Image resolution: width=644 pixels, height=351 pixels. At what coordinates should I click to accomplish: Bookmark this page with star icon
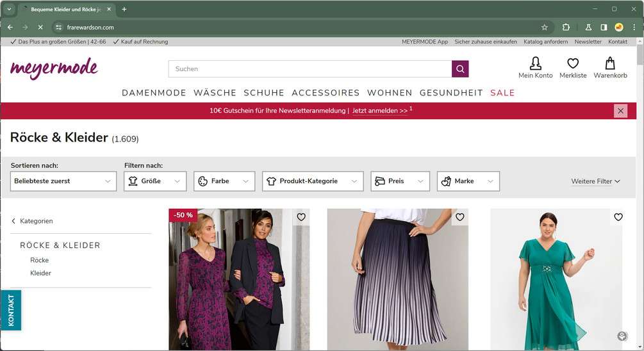(x=545, y=28)
